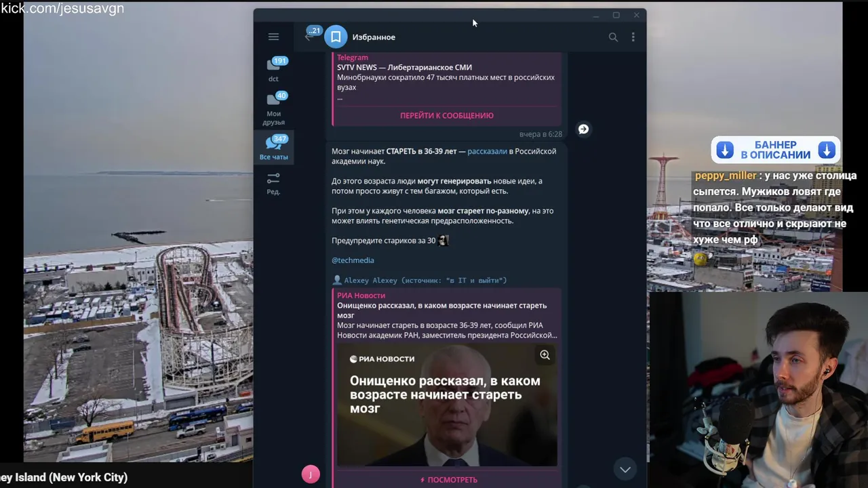Open the dct folder tab
Viewport: 868px width, 488px height.
(x=273, y=69)
